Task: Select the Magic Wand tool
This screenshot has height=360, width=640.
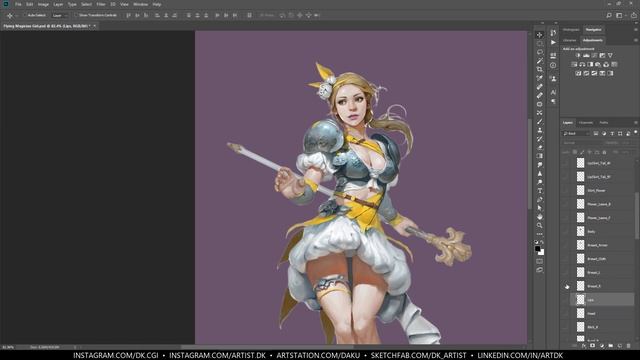Action: 540,61
